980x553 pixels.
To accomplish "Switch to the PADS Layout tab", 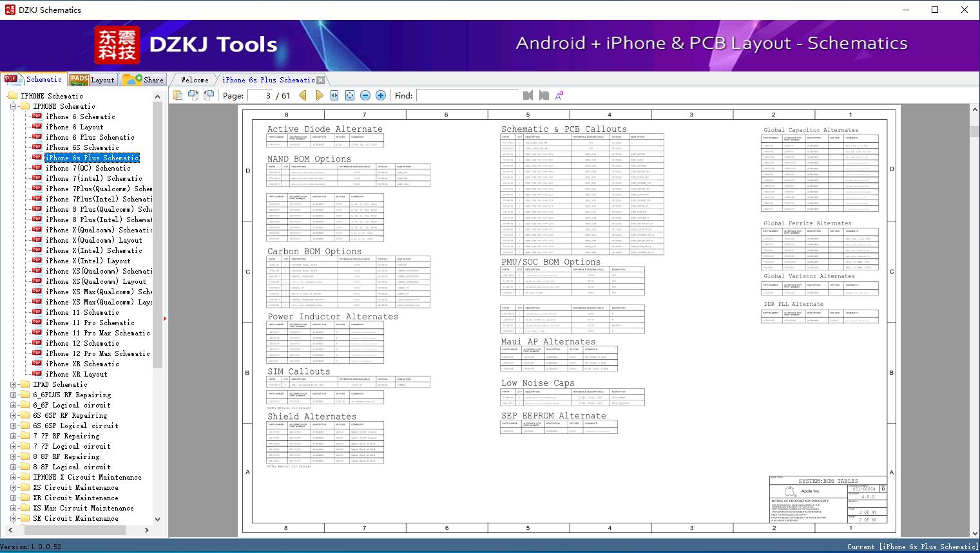I will pyautogui.click(x=92, y=79).
